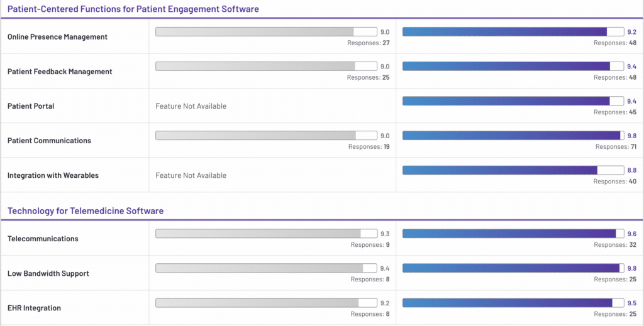Open the Patient Portal feature label
The width and height of the screenshot is (644, 326).
coord(31,106)
